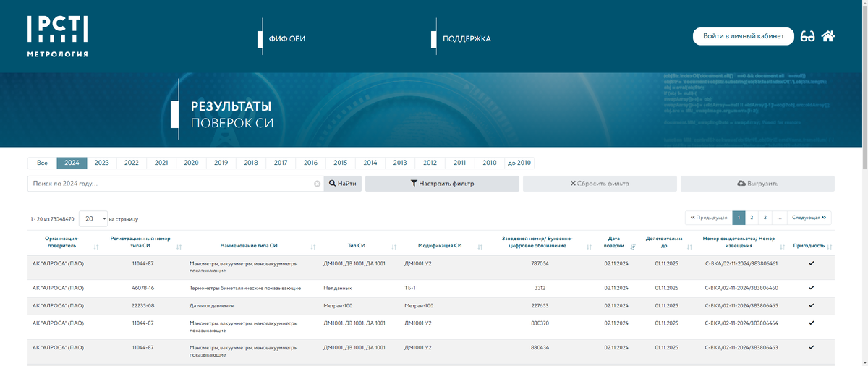Switch to the до 2010 tab
The height and width of the screenshot is (366, 868).
[x=519, y=163]
